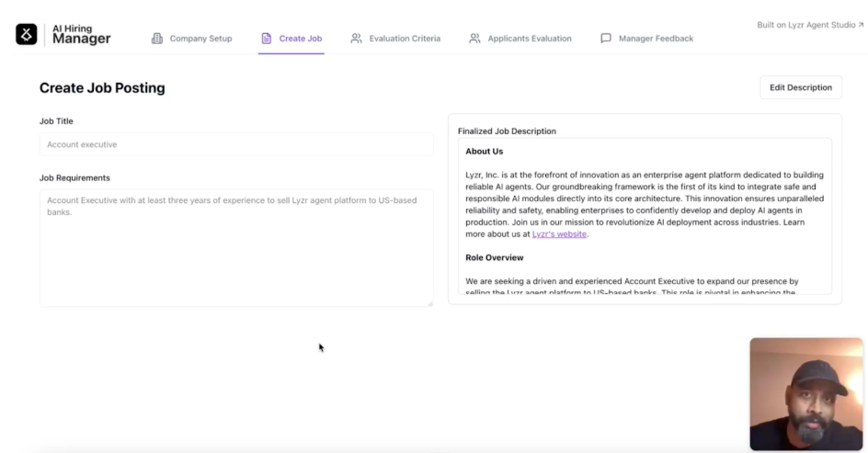Click the presenter webcam thumbnail
The image size is (868, 453).
[x=805, y=393]
